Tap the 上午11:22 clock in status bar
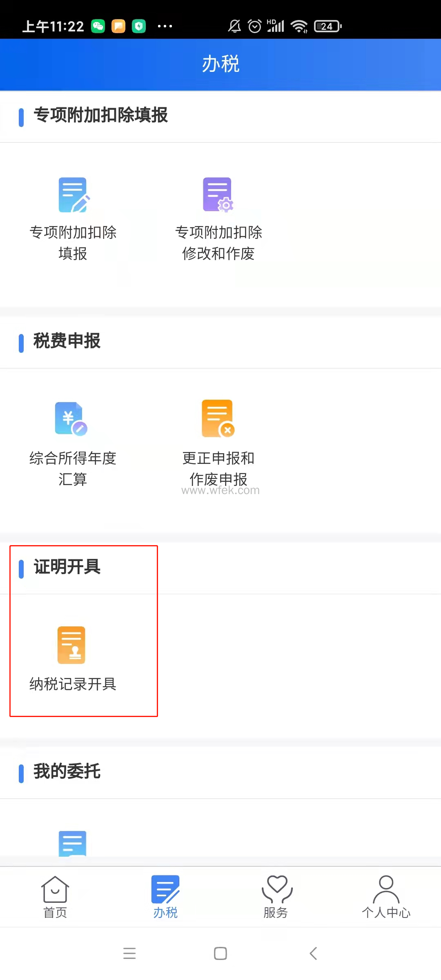The image size is (441, 980). 53,27
